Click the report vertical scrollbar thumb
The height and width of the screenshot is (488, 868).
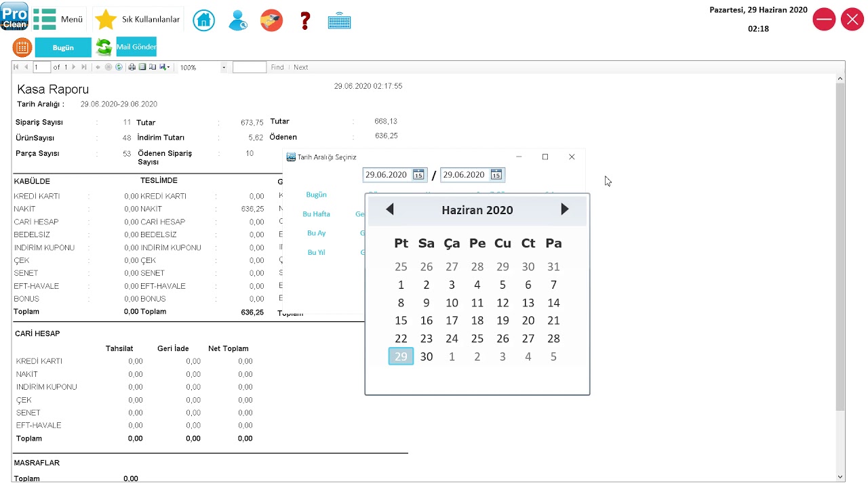pos(840,247)
